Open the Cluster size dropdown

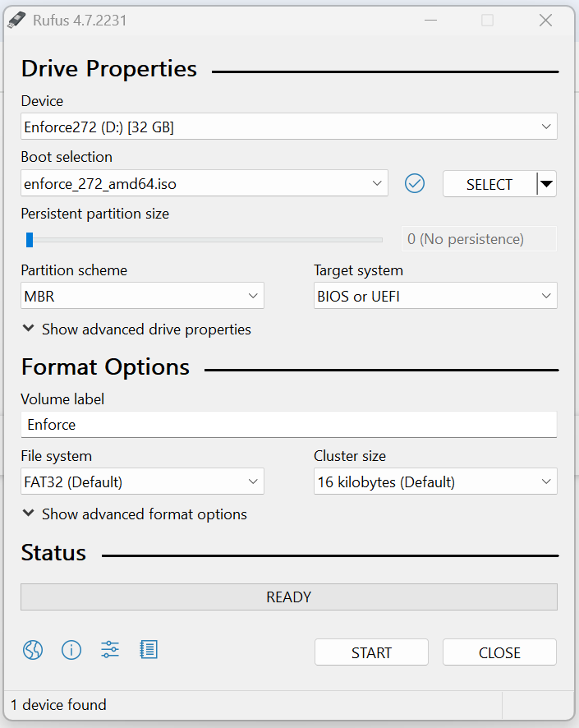tap(435, 481)
